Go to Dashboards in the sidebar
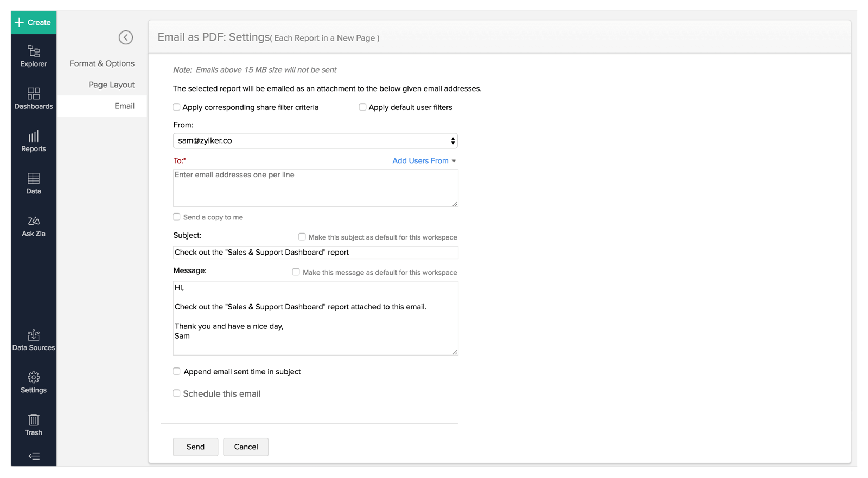This screenshot has width=868, height=478. (34, 94)
